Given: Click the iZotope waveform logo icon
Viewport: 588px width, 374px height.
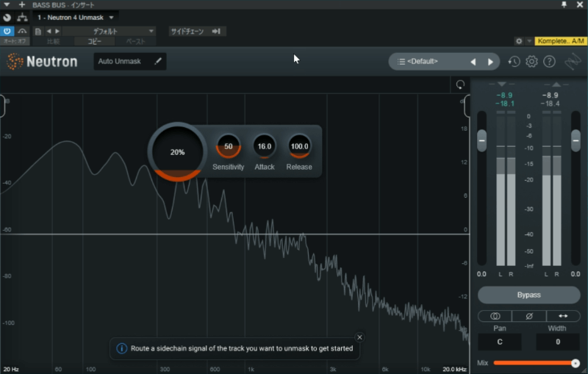Looking at the screenshot, I should point(573,62).
